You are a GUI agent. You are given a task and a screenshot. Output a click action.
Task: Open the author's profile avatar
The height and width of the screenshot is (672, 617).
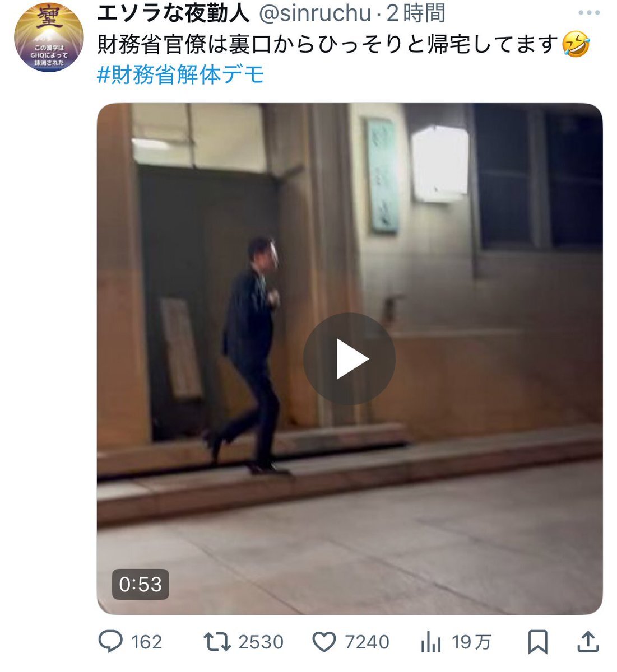[x=49, y=37]
